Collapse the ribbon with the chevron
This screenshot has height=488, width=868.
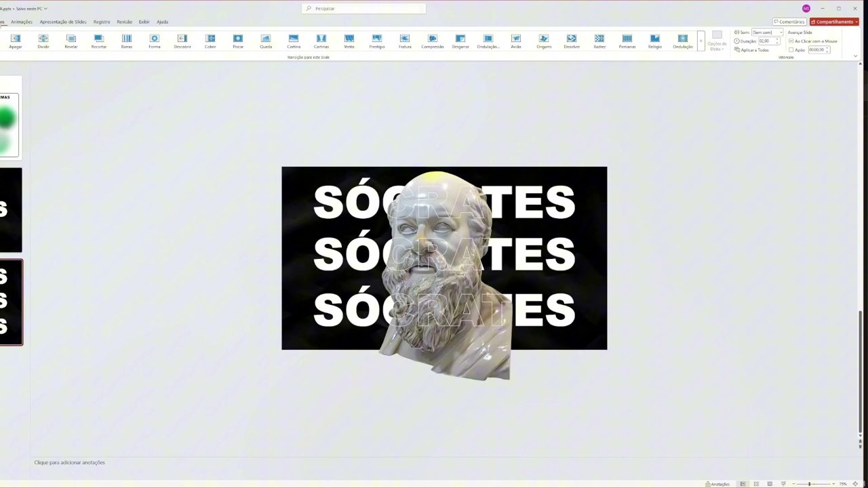click(x=855, y=56)
